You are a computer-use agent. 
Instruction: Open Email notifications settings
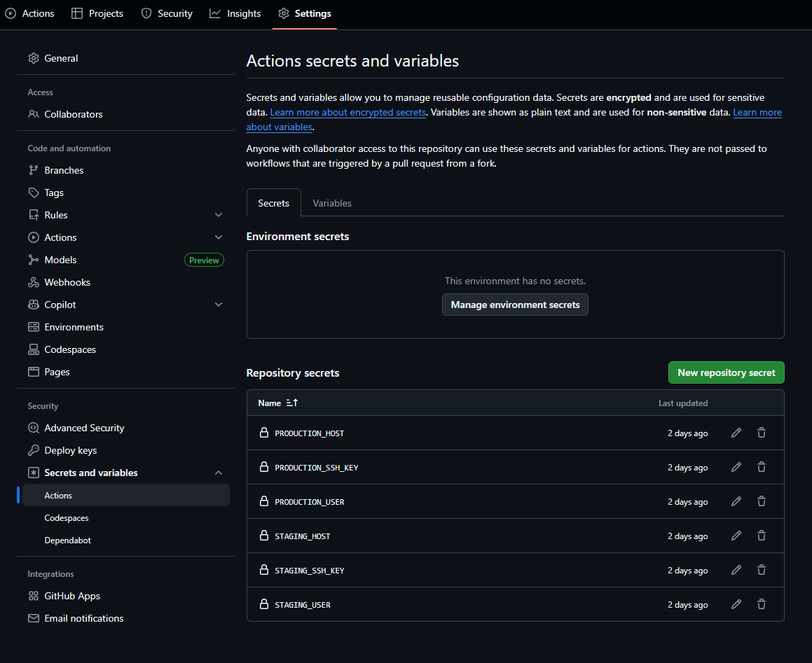pos(83,618)
